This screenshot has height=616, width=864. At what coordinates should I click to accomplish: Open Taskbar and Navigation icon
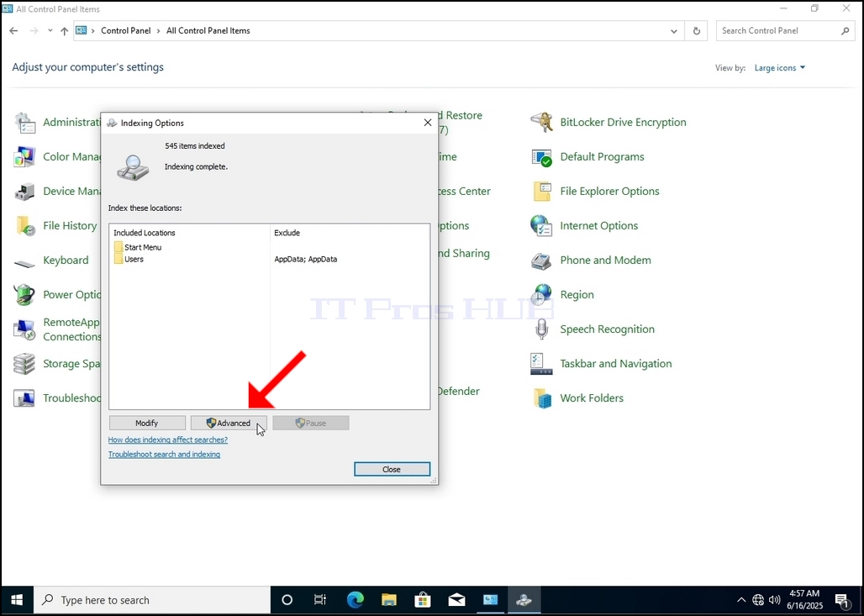pyautogui.click(x=541, y=364)
